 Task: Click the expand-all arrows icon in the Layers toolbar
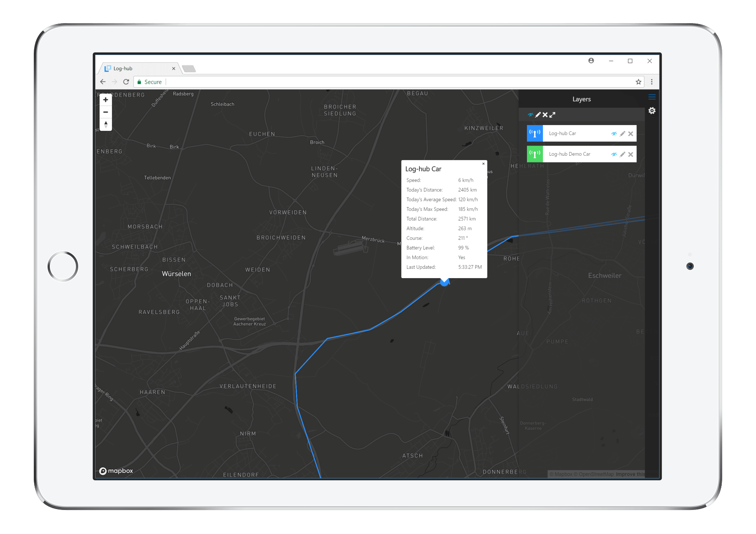(x=552, y=115)
